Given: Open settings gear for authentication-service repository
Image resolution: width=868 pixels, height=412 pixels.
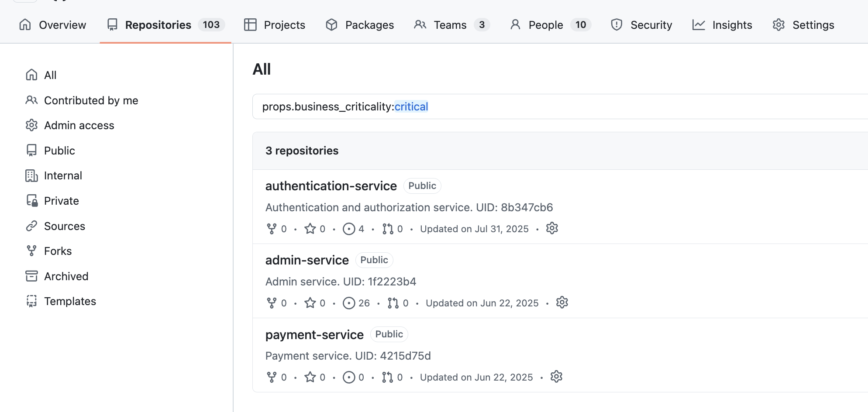Looking at the screenshot, I should (552, 228).
